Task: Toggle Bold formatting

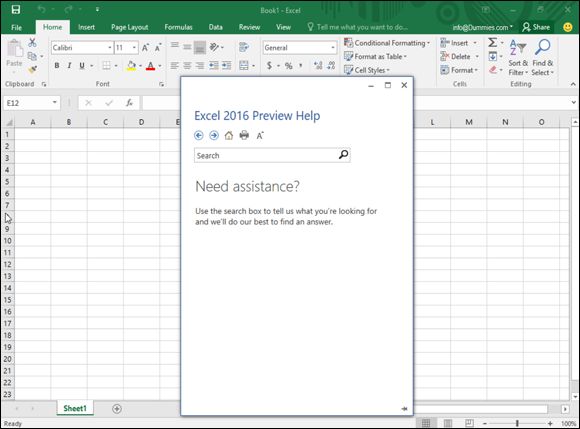Action: tap(57, 65)
